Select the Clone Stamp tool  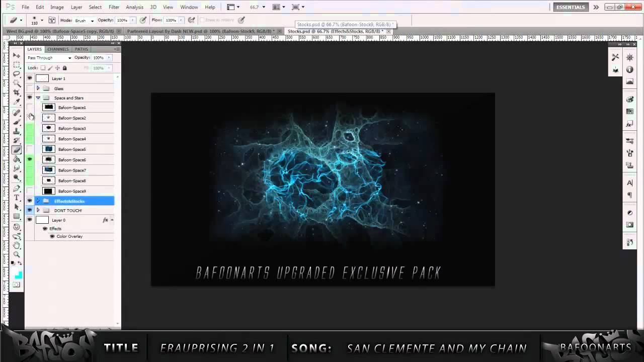(x=17, y=131)
